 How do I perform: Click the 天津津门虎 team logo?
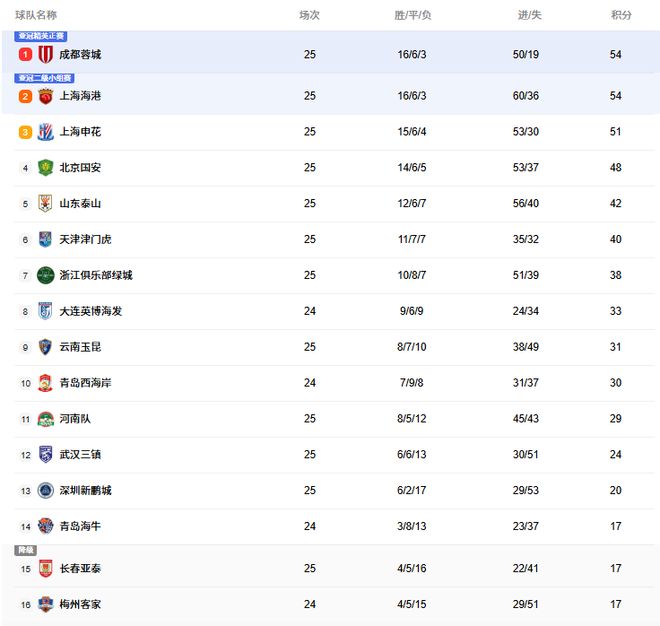pyautogui.click(x=45, y=240)
